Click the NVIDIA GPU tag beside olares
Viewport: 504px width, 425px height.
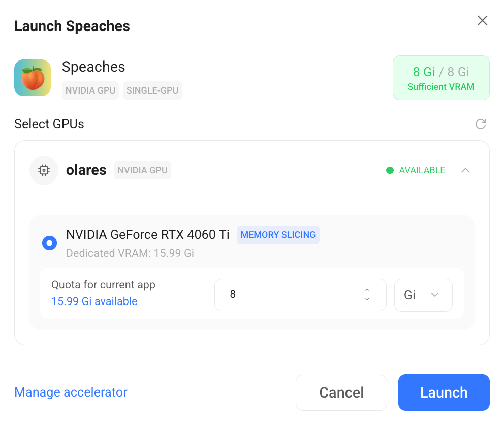pyautogui.click(x=142, y=170)
